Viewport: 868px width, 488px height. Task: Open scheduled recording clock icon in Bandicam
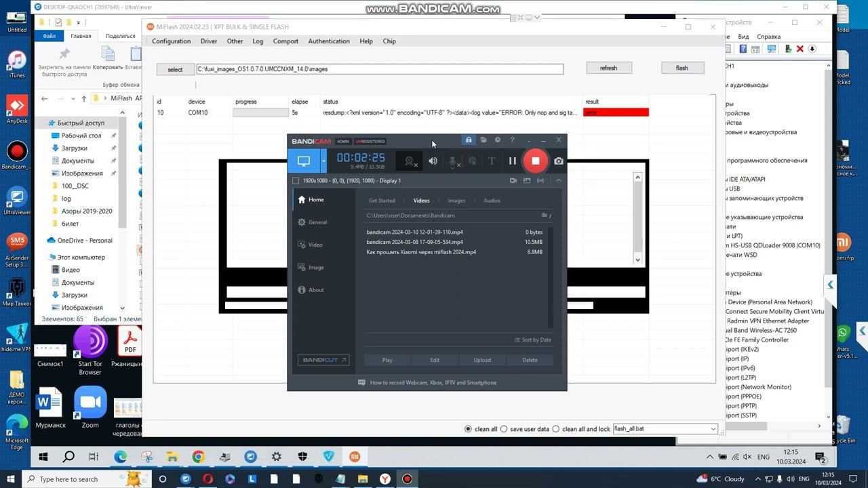498,140
